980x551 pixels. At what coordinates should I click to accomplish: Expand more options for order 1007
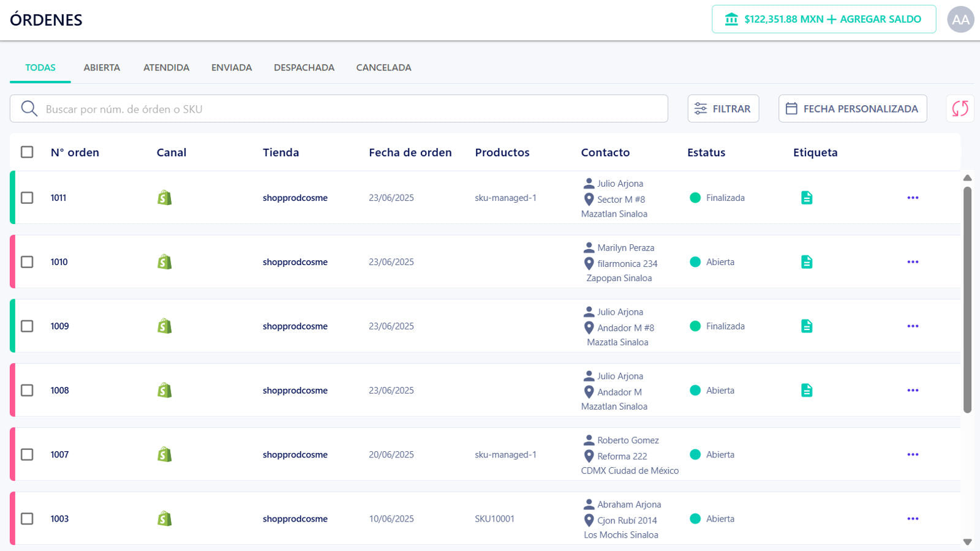(x=913, y=455)
